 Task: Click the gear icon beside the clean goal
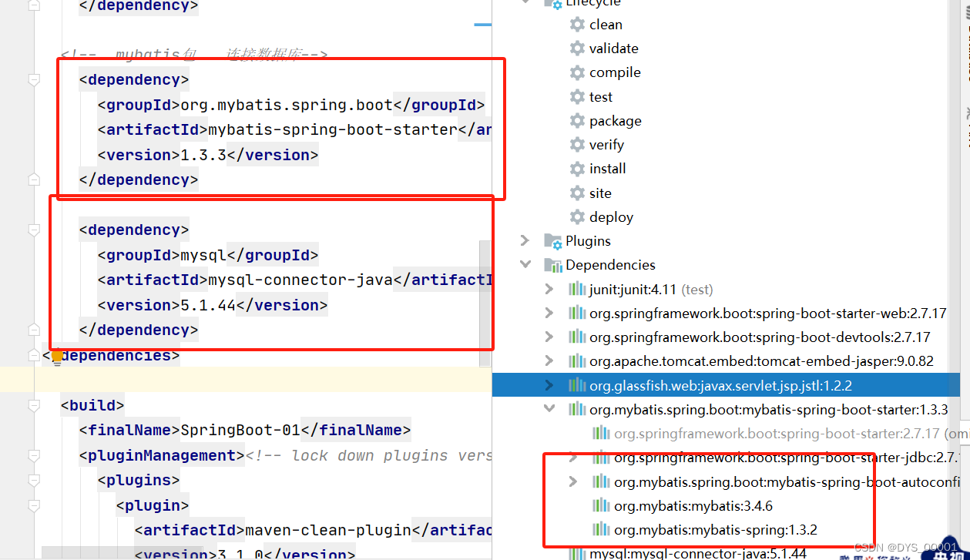point(576,24)
